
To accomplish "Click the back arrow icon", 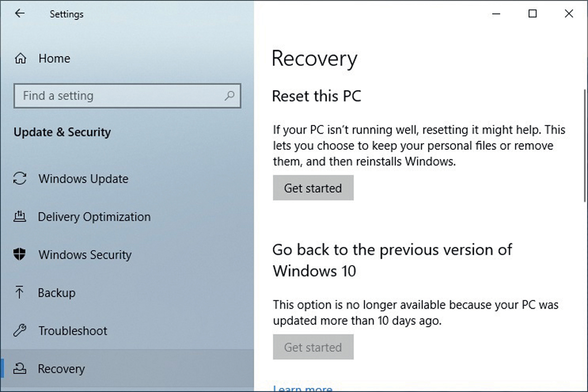I will [x=20, y=13].
